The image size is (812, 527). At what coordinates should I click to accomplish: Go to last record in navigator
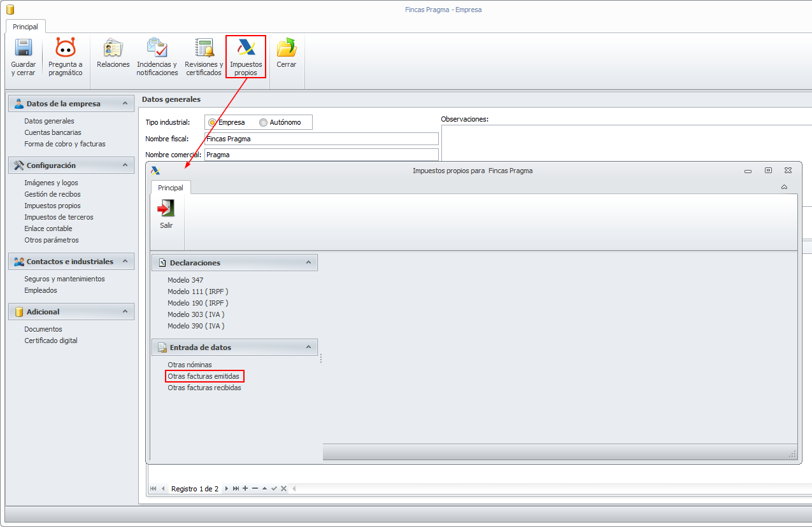pyautogui.click(x=236, y=489)
